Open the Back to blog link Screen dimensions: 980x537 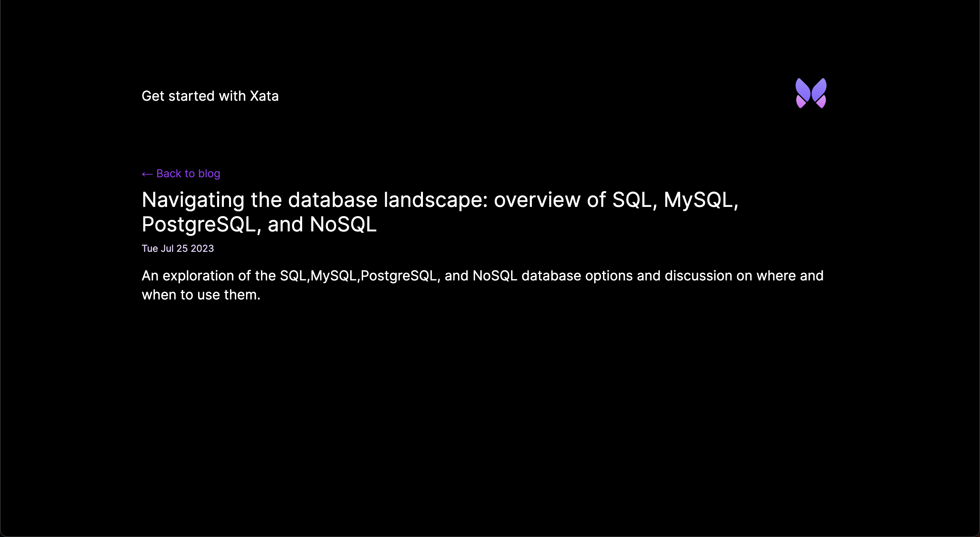pyautogui.click(x=181, y=174)
